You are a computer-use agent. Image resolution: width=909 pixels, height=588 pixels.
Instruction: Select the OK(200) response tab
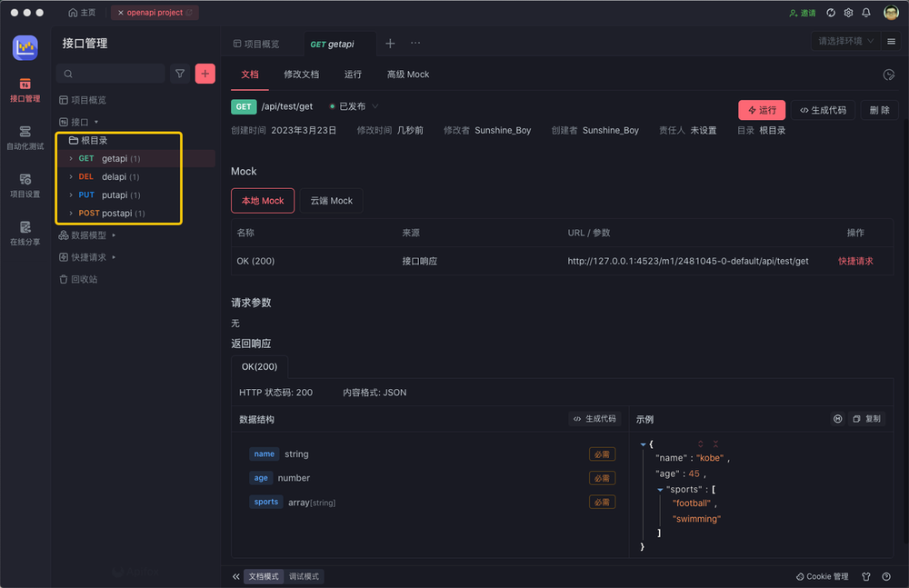pos(260,366)
